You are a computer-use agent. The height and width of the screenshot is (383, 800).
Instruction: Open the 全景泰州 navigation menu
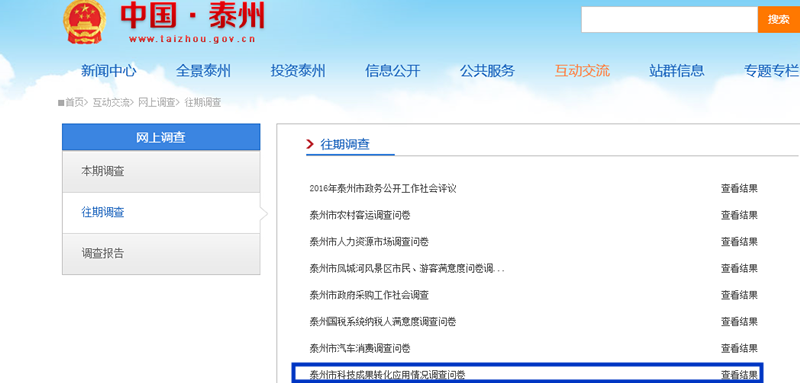tap(203, 71)
